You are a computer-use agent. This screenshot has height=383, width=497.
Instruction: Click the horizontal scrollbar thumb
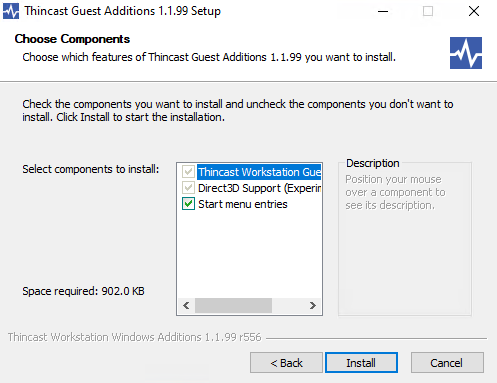coord(233,305)
